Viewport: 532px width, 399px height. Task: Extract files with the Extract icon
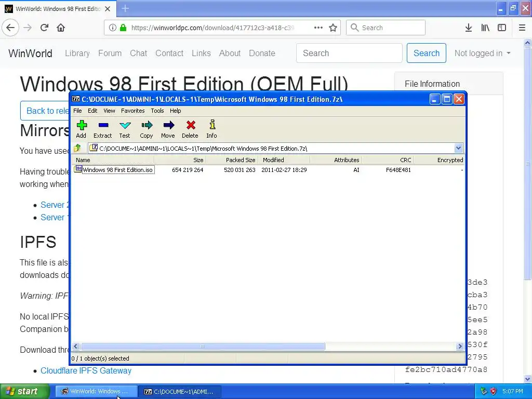[x=103, y=129]
